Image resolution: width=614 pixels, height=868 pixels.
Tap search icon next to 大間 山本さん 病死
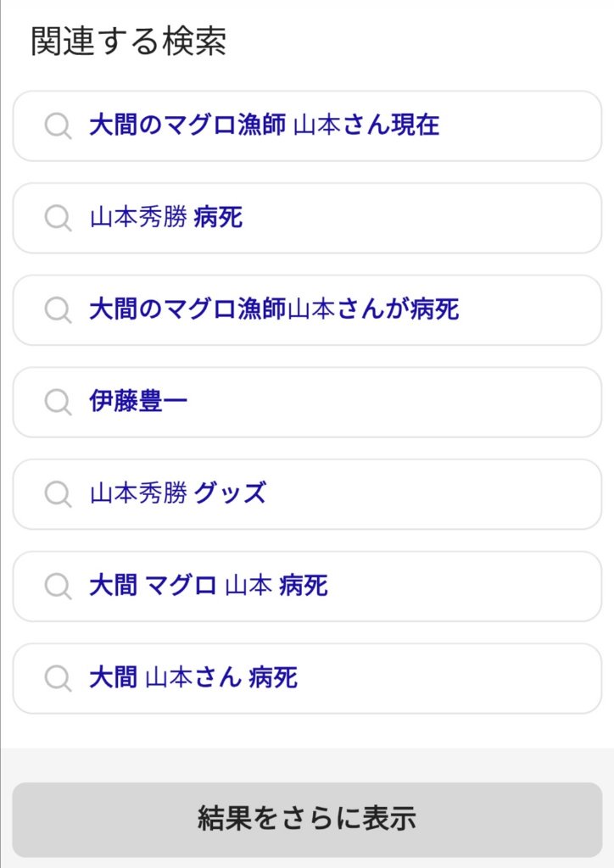pyautogui.click(x=58, y=678)
